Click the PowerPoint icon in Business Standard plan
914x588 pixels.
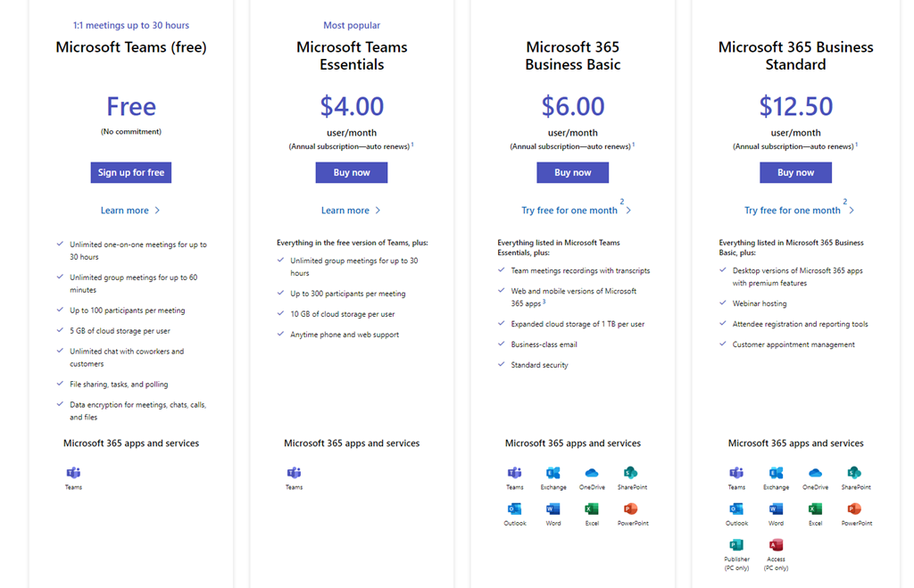coord(854,509)
